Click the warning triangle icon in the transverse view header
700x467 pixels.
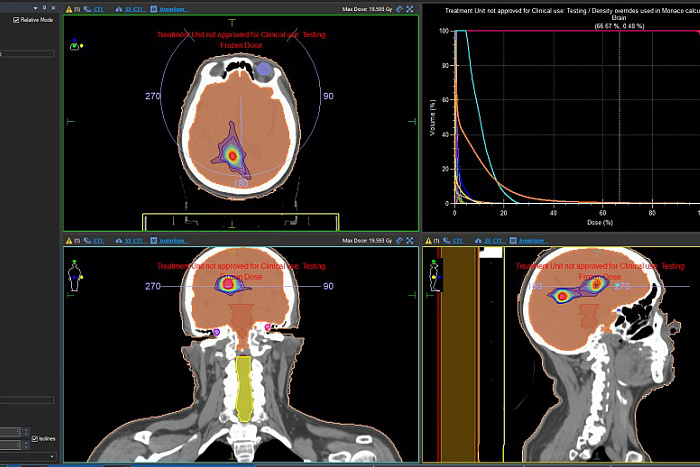click(x=69, y=9)
